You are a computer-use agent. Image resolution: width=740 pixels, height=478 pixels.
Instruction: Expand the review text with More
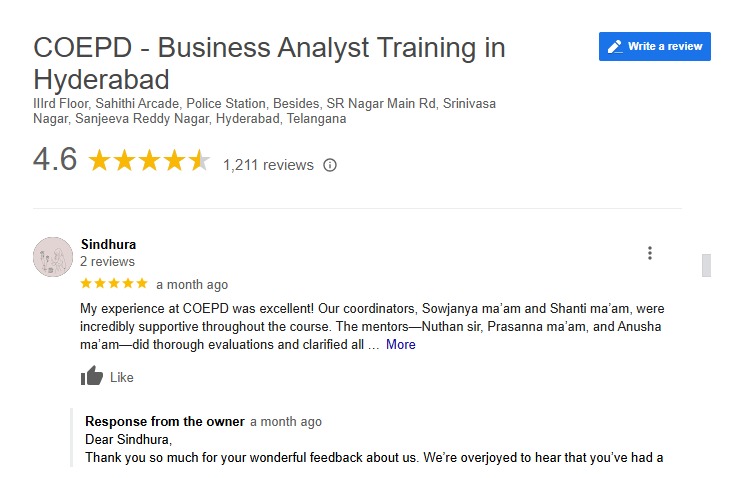pyautogui.click(x=401, y=345)
